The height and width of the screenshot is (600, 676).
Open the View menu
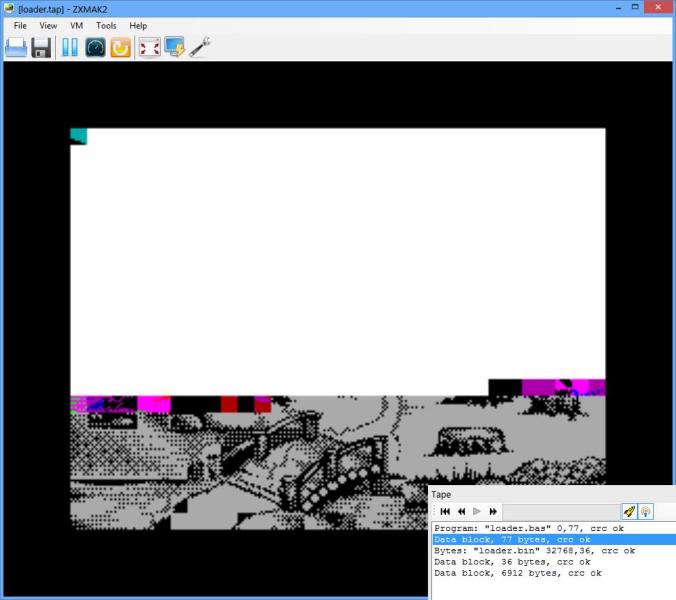48,25
